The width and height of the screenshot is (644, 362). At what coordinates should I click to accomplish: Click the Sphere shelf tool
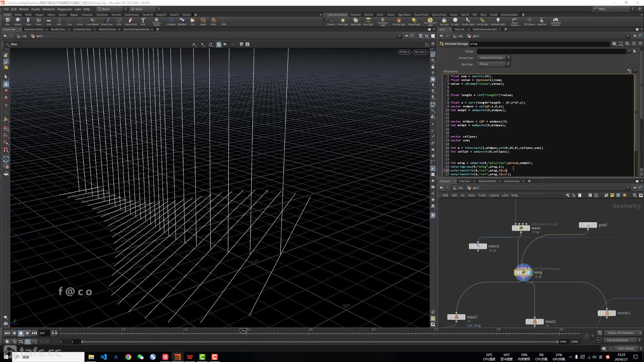tap(18, 21)
